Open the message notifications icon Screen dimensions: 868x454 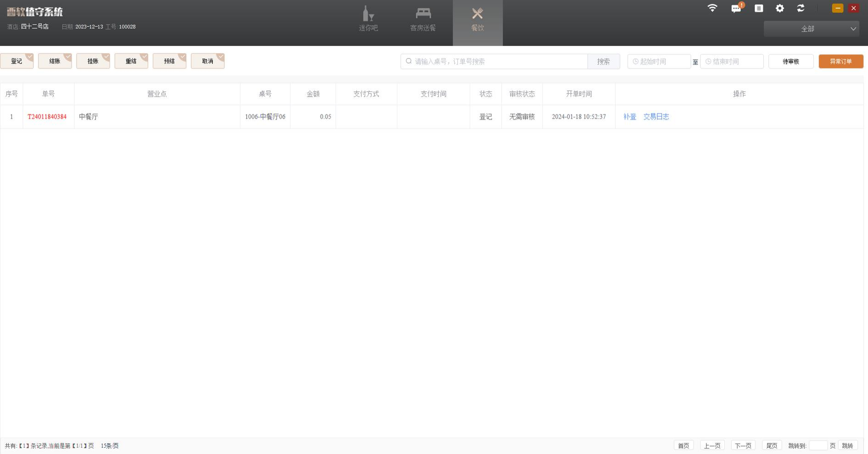736,9
